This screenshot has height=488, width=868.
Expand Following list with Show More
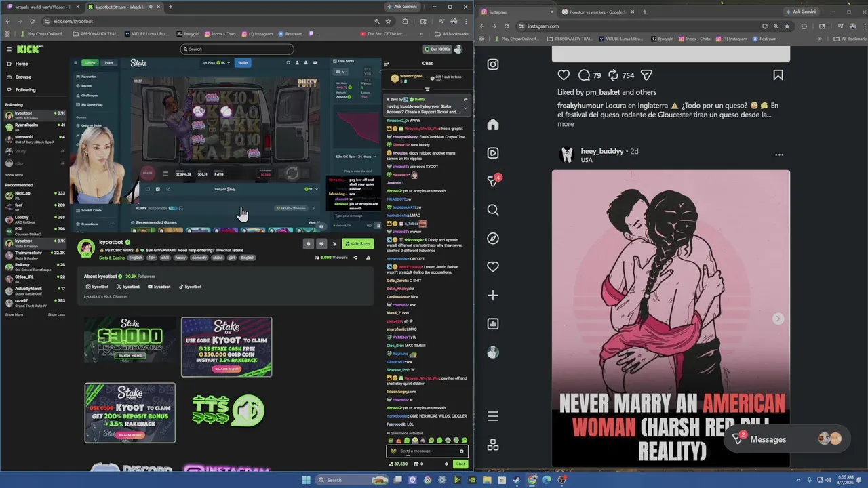(x=14, y=175)
